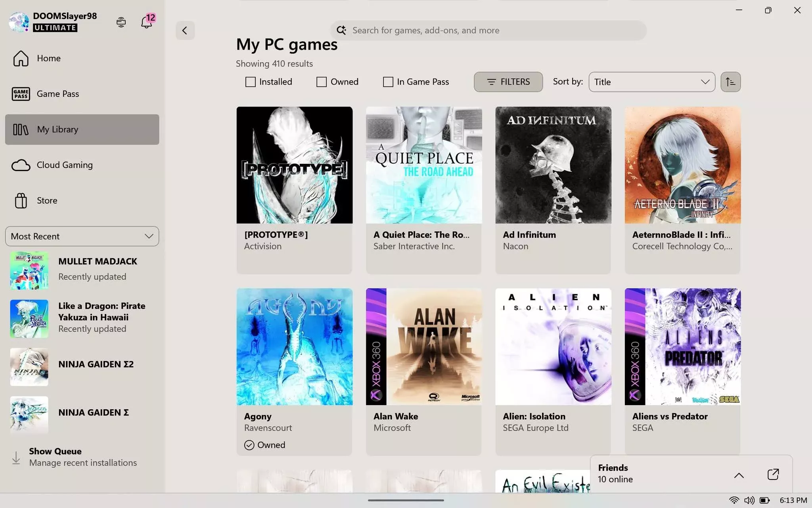Open Like a Dragon: Pirate Yakuza in Hawaii

82,318
